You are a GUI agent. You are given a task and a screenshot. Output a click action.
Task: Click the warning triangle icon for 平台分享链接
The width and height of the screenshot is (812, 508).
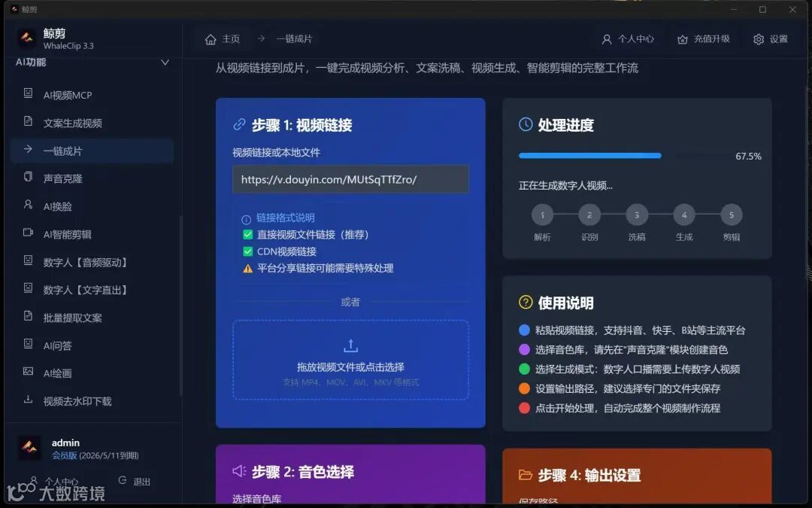(248, 269)
